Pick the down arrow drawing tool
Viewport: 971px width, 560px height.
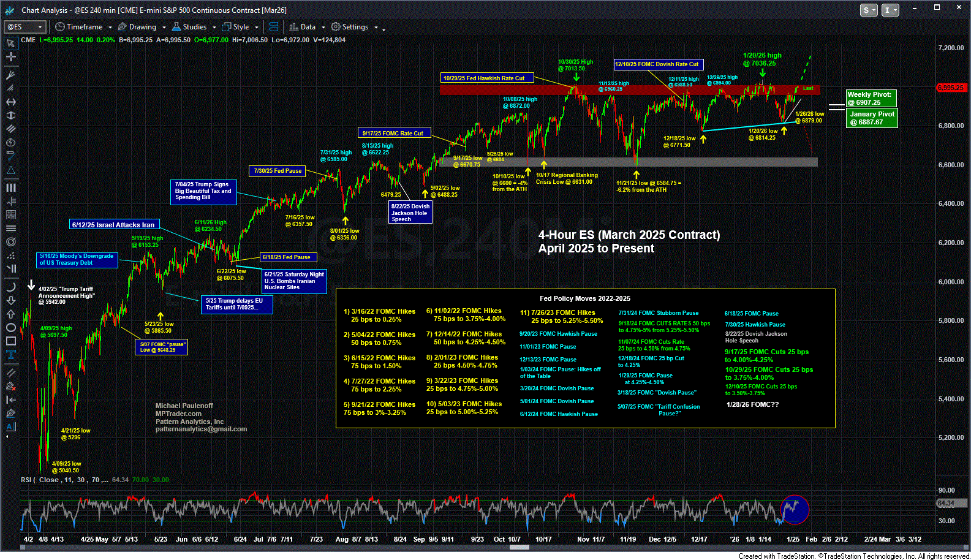(10, 300)
